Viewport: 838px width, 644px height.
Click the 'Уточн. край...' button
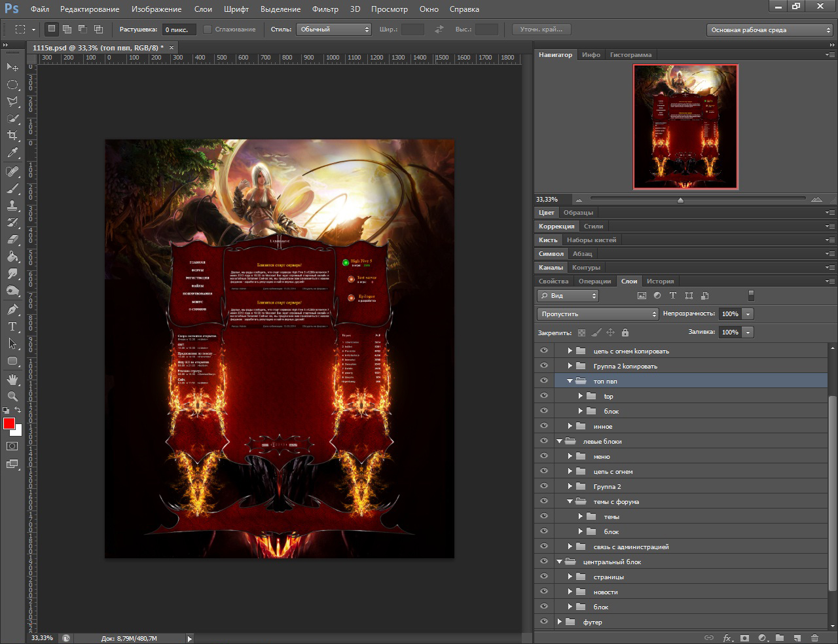coord(541,29)
